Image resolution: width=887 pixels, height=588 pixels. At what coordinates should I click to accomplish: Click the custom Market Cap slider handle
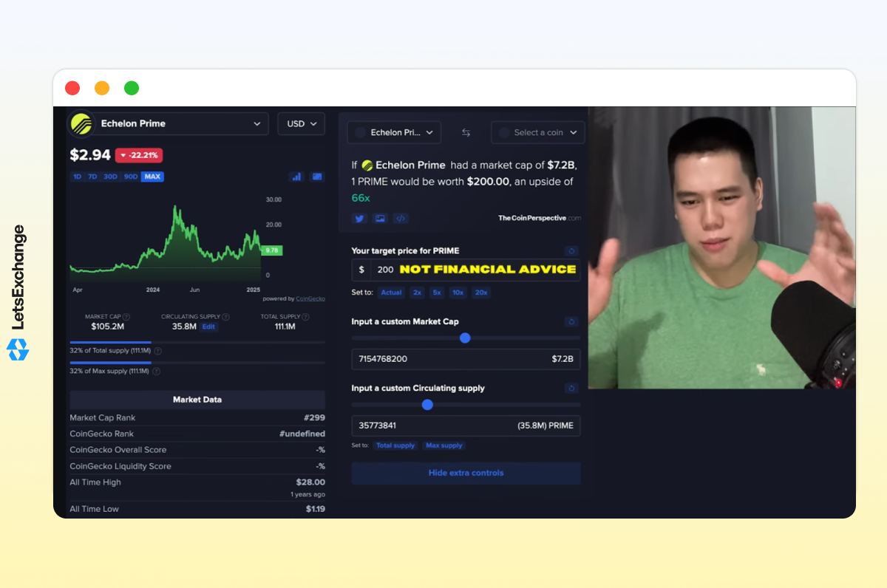(x=465, y=338)
